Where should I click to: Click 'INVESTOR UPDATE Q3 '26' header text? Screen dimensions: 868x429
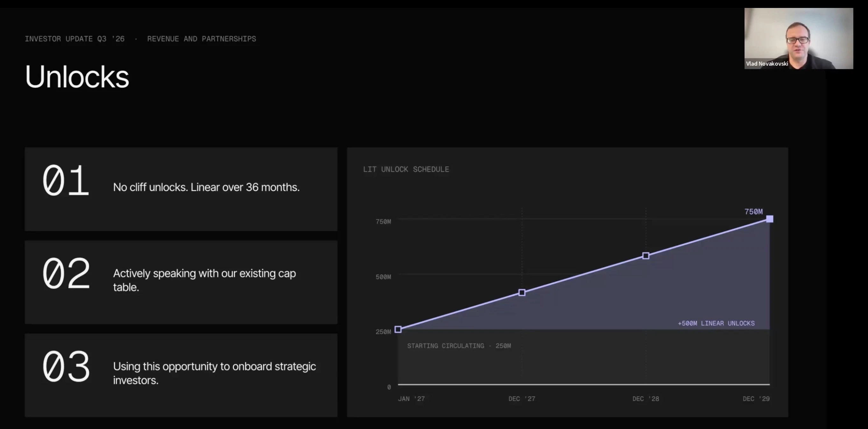coord(75,39)
